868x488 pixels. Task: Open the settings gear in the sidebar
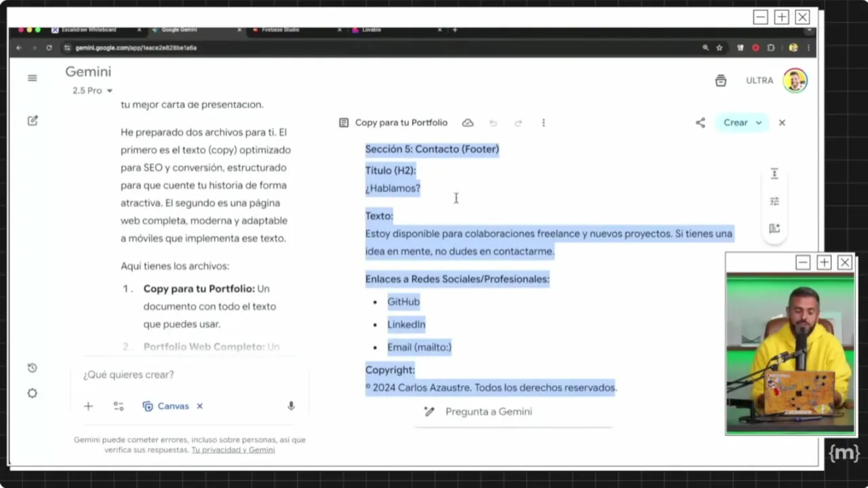point(32,394)
